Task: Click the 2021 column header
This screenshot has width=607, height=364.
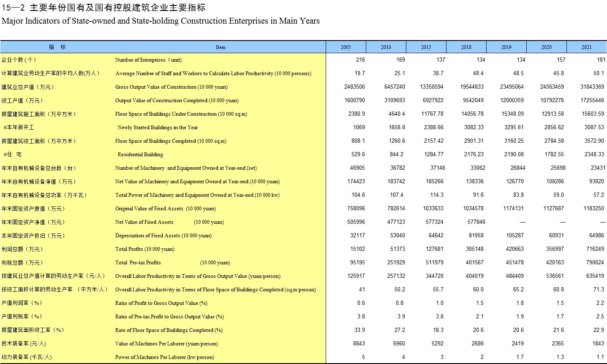Action: pyautogui.click(x=587, y=47)
